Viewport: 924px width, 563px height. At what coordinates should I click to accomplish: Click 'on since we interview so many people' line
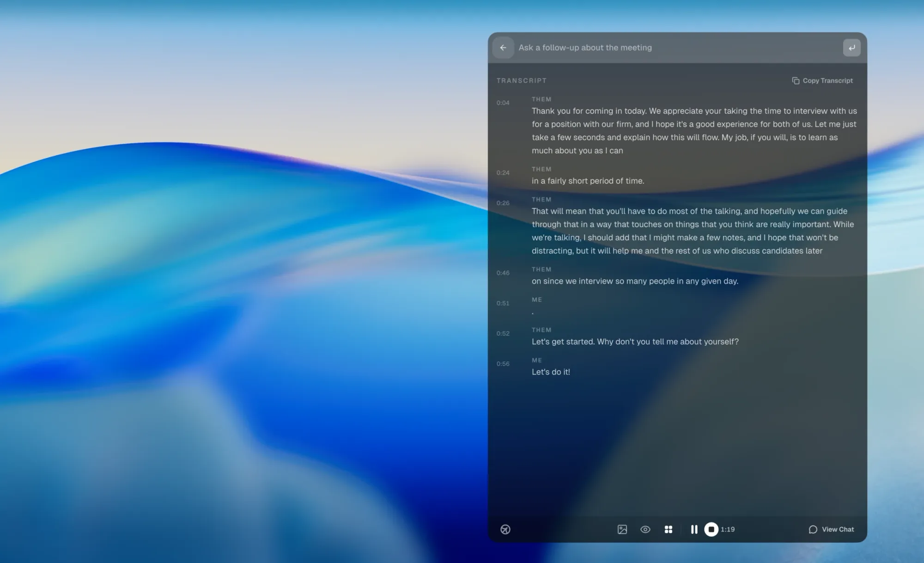(x=635, y=281)
